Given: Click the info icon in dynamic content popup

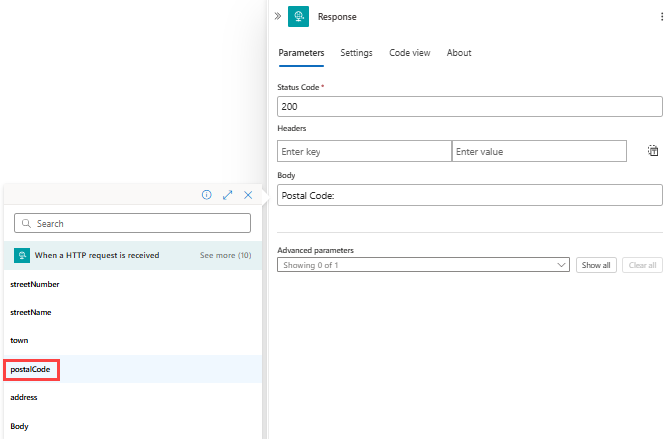Looking at the screenshot, I should tap(207, 195).
